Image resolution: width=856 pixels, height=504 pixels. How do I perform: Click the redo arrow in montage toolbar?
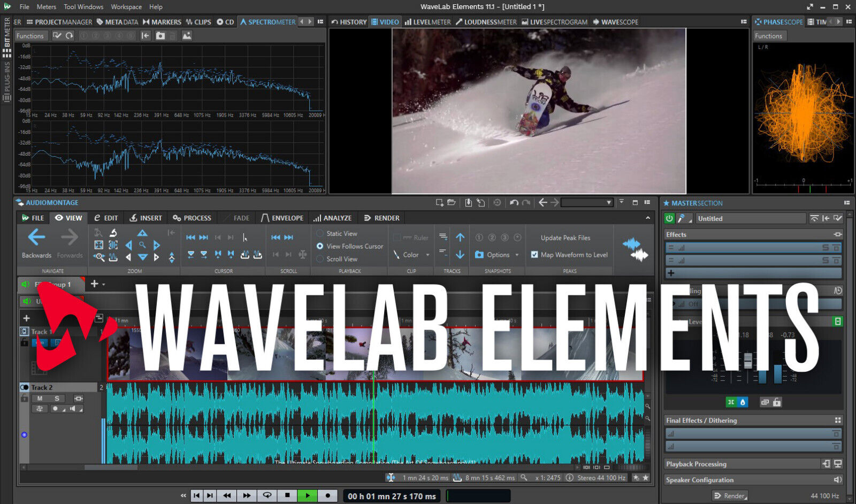coord(526,203)
